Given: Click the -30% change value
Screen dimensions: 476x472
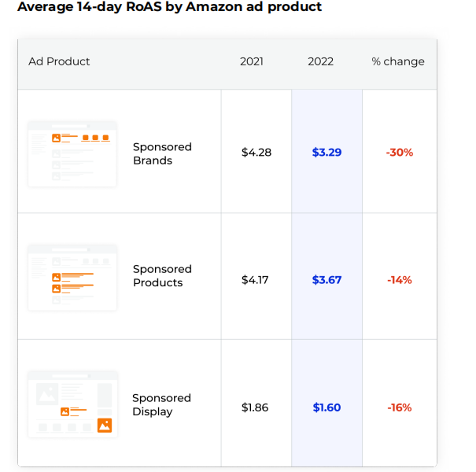Looking at the screenshot, I should (x=400, y=153).
